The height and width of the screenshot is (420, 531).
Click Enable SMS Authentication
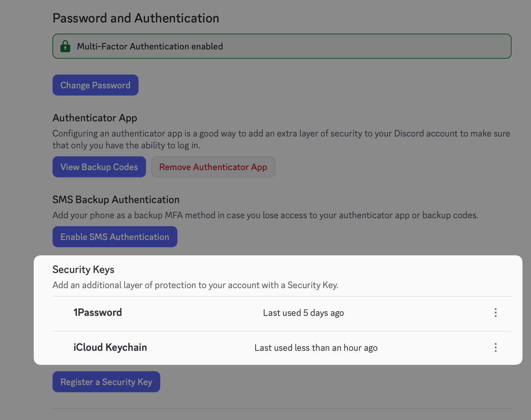click(115, 237)
